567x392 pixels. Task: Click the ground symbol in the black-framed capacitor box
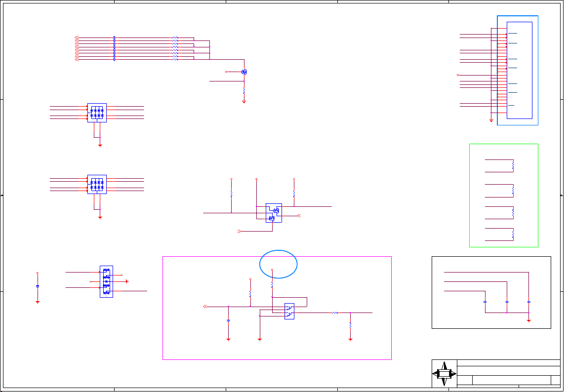point(528,321)
